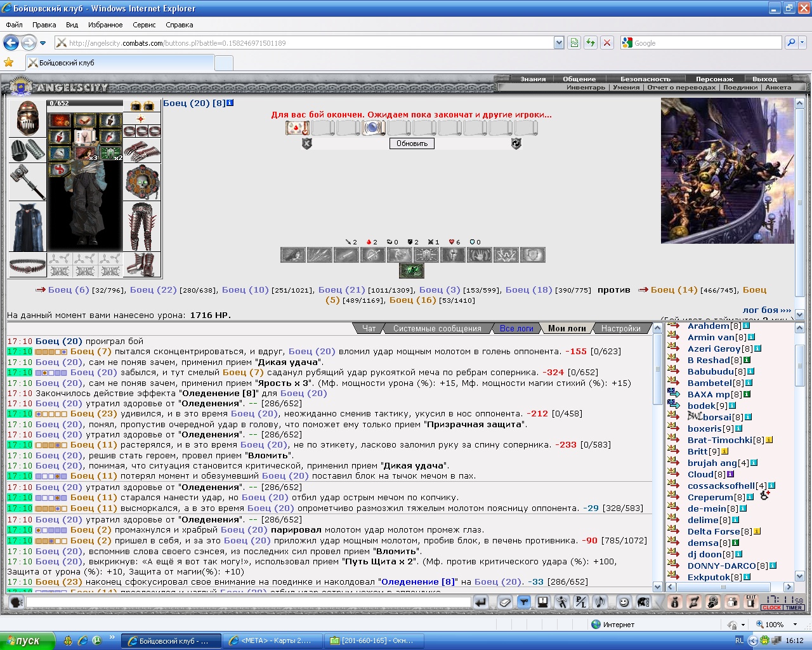The image size is (812, 650).
Task: Click the Пуск start button
Action: pyautogui.click(x=28, y=640)
